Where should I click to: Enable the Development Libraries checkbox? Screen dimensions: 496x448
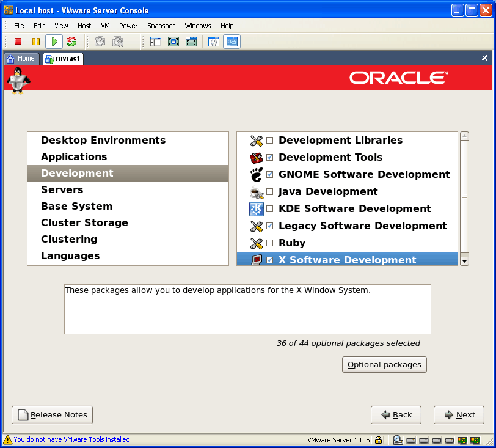coord(270,141)
